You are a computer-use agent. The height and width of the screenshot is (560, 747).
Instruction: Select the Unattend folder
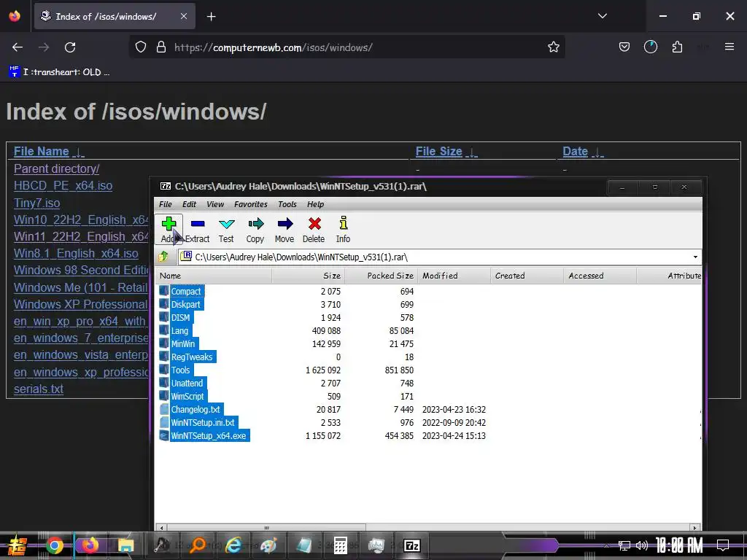pyautogui.click(x=187, y=383)
